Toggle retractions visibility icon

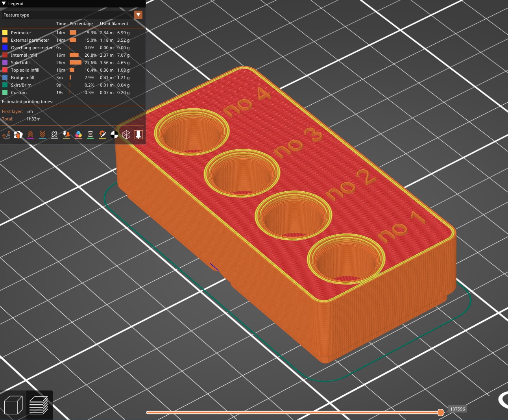[x=30, y=135]
